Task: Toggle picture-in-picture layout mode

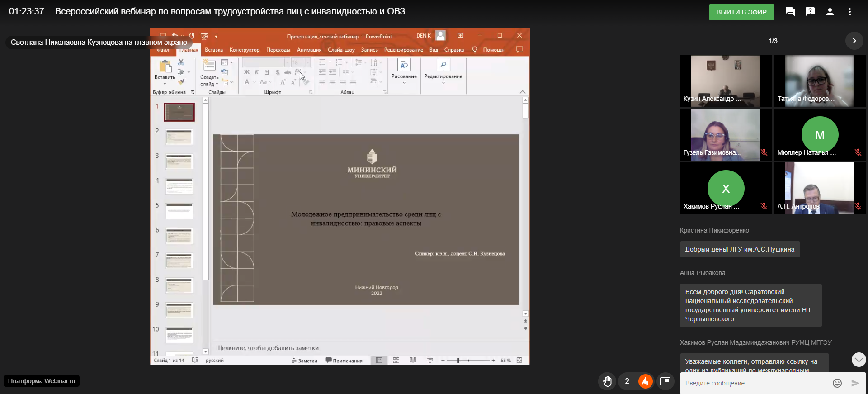Action: coord(665,381)
